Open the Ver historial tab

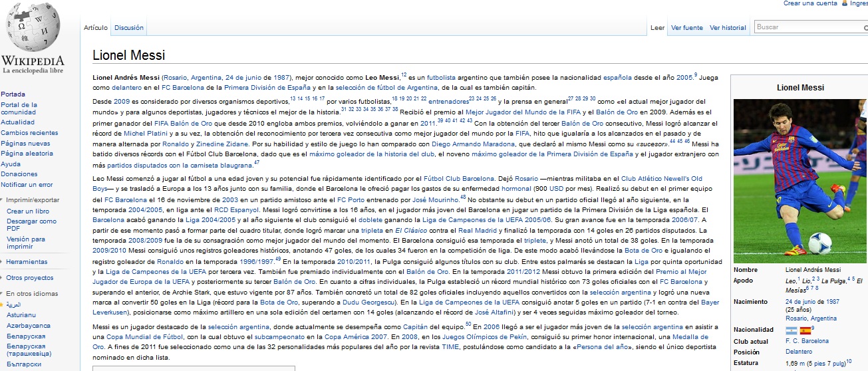click(x=728, y=28)
